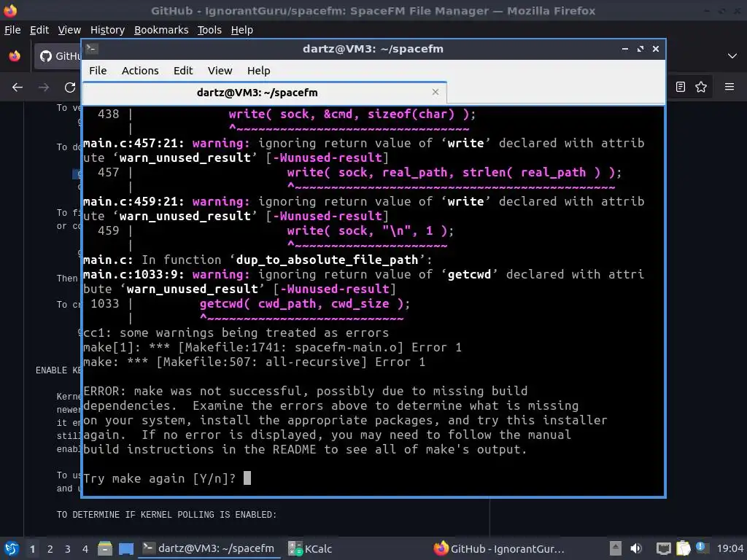
Task: Click the 'write( sock, "\n", 1 );' code line
Action: (x=370, y=230)
